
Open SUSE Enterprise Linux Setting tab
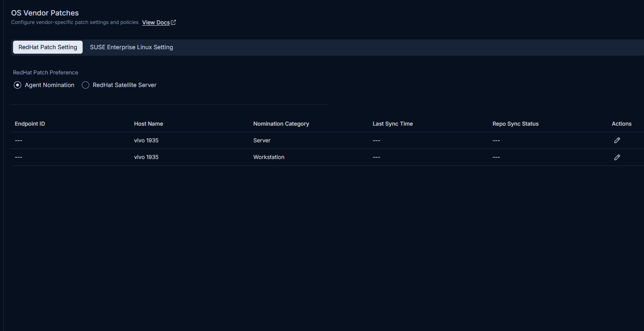tap(131, 47)
